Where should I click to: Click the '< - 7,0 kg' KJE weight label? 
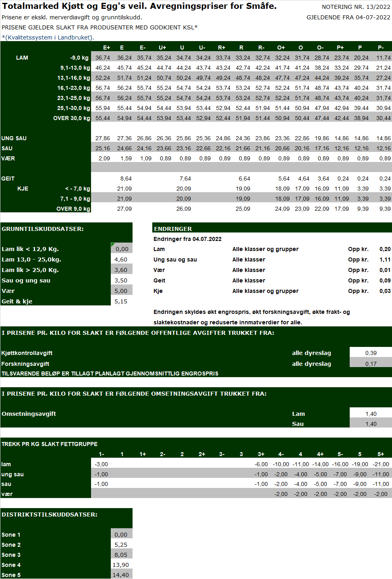point(78,189)
